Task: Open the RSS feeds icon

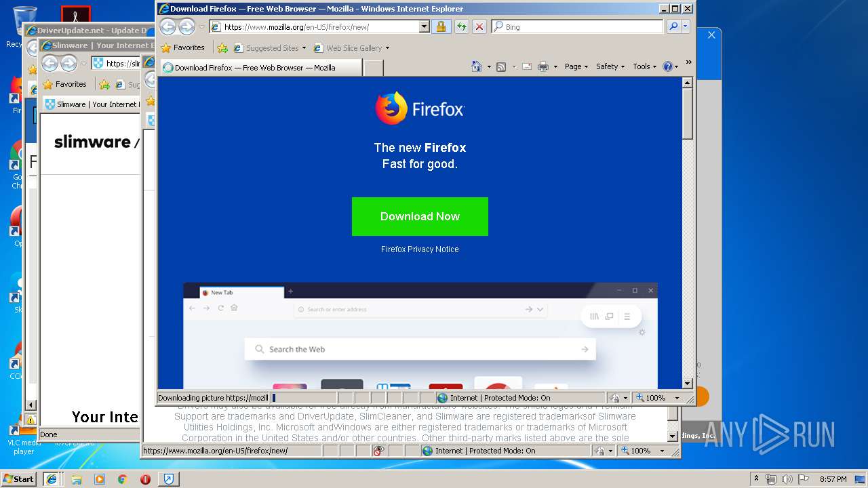Action: pos(501,66)
